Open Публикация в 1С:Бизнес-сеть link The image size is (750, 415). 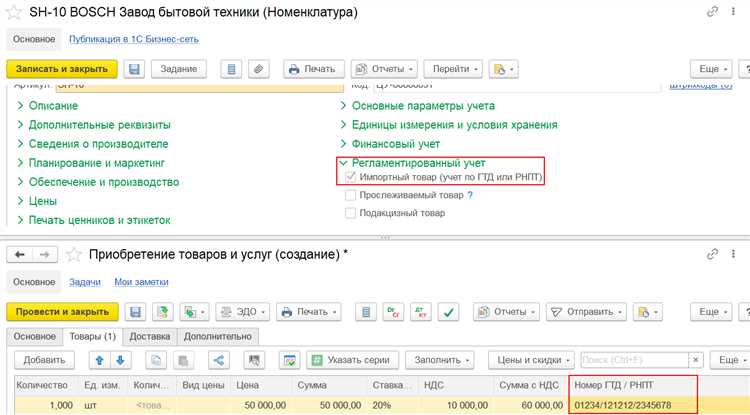132,40
